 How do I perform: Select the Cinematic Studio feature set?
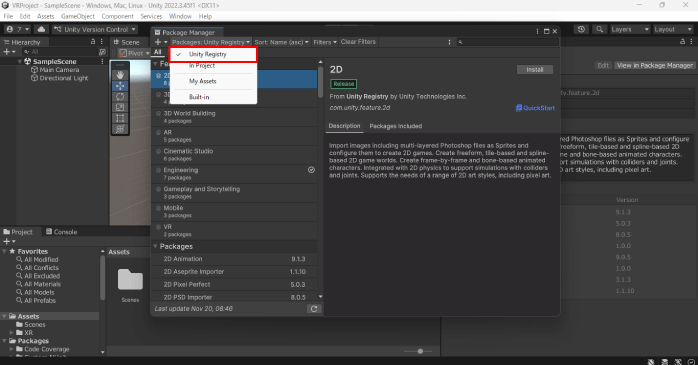(x=235, y=155)
